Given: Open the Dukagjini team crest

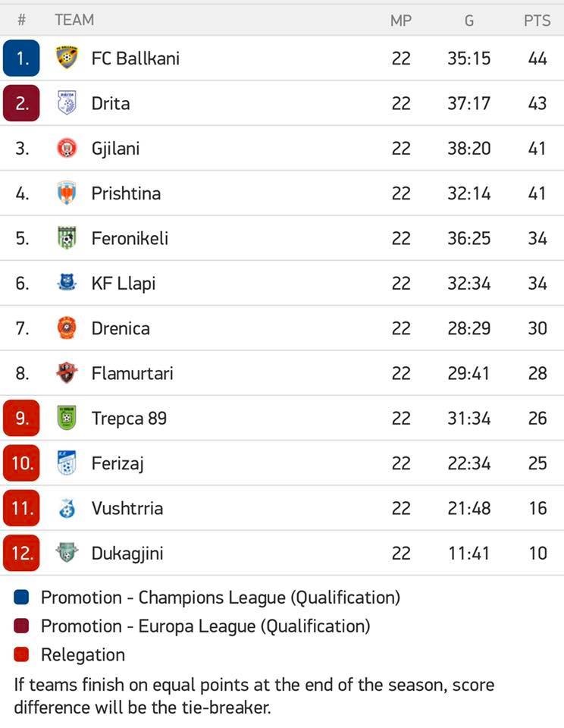Looking at the screenshot, I should (67, 553).
